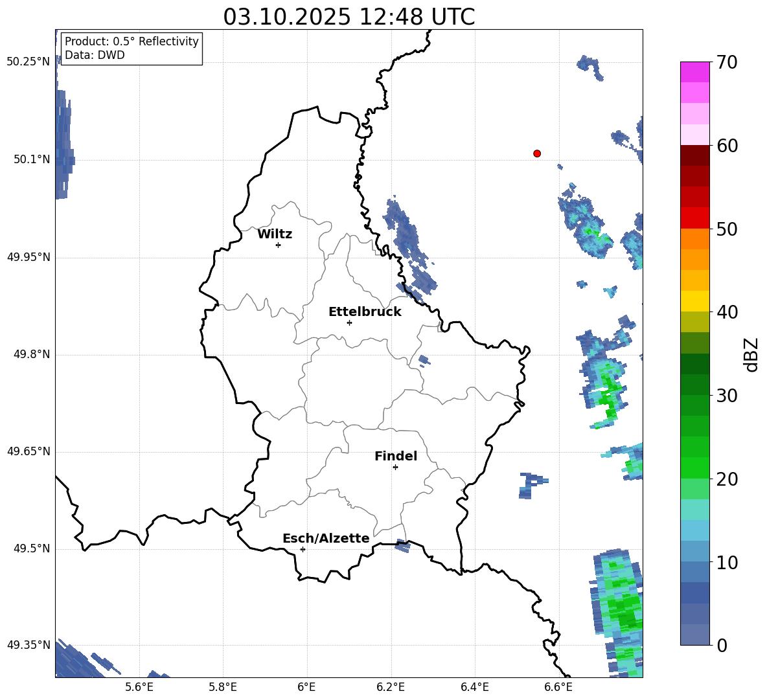Click the 60 colorbar tick label
The image size is (767, 700).
727,146
